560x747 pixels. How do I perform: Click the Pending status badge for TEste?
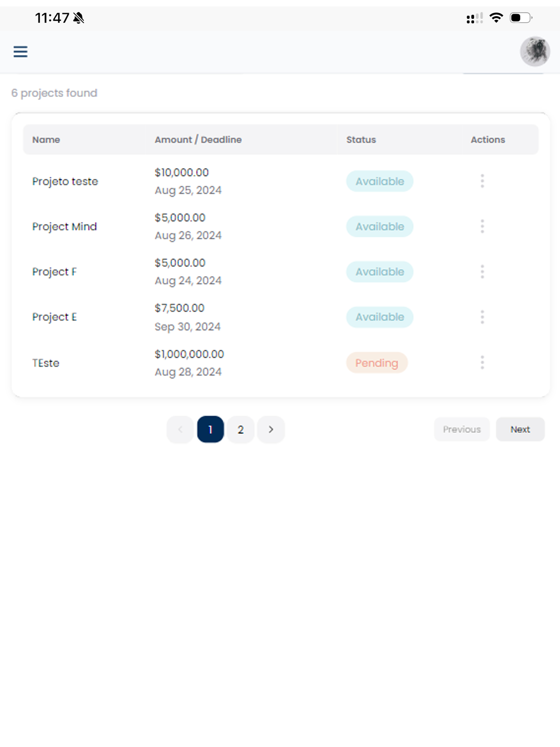coord(377,363)
